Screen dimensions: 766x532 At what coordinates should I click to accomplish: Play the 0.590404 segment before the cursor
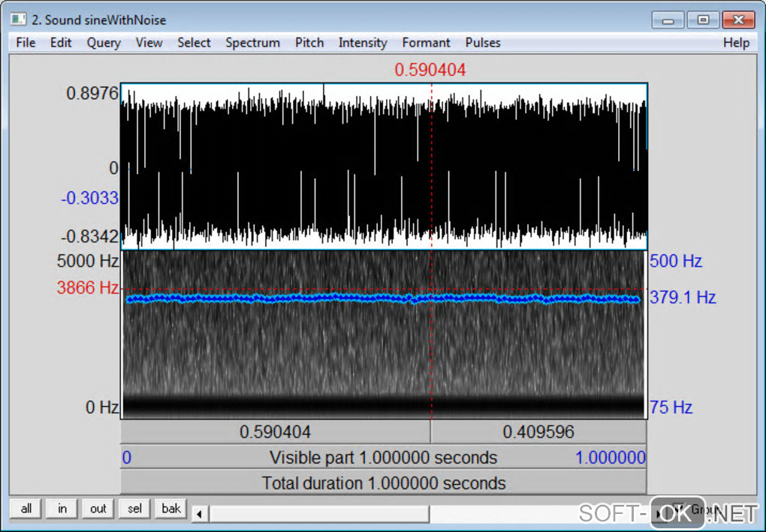coord(276,432)
